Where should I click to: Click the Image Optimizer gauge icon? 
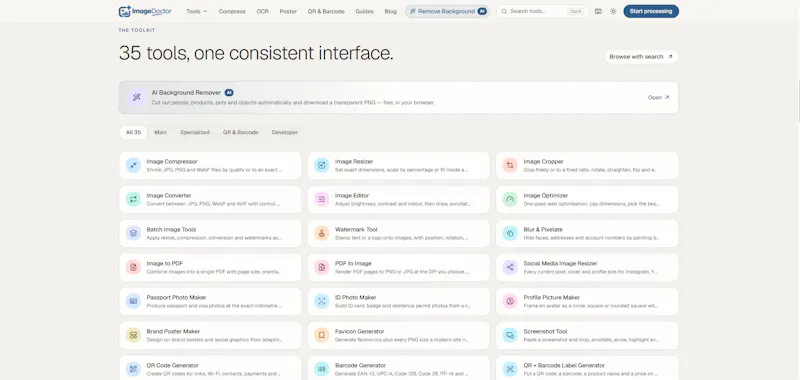pos(510,199)
